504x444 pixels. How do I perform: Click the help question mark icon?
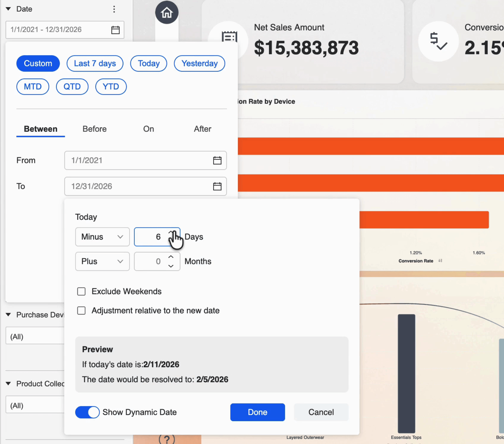coord(167,439)
